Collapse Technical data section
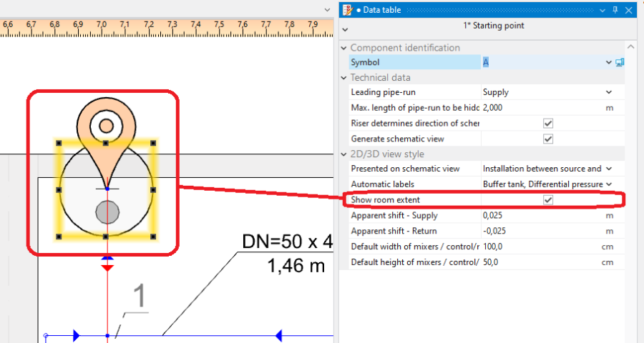This screenshot has width=644, height=343. (x=343, y=78)
